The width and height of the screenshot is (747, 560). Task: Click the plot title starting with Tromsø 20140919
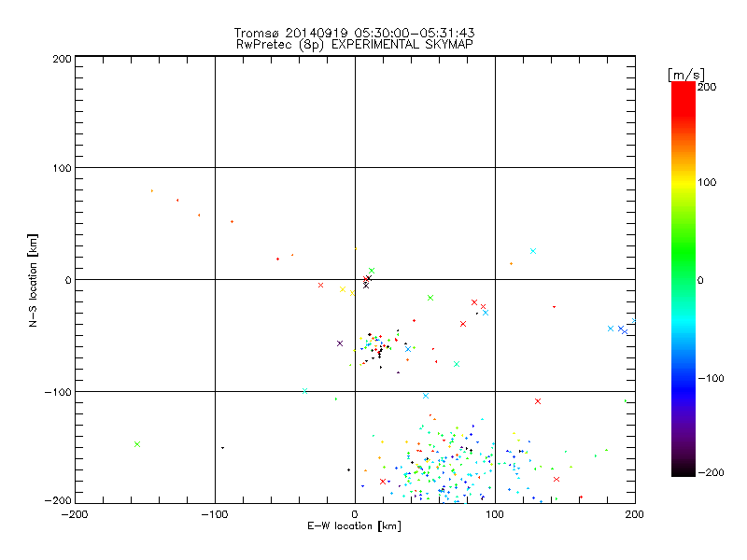click(354, 33)
